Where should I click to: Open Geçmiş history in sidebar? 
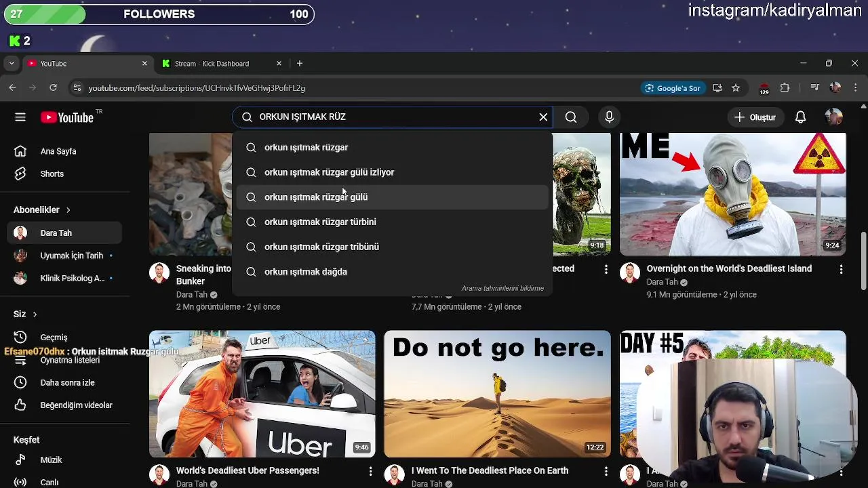(x=64, y=337)
